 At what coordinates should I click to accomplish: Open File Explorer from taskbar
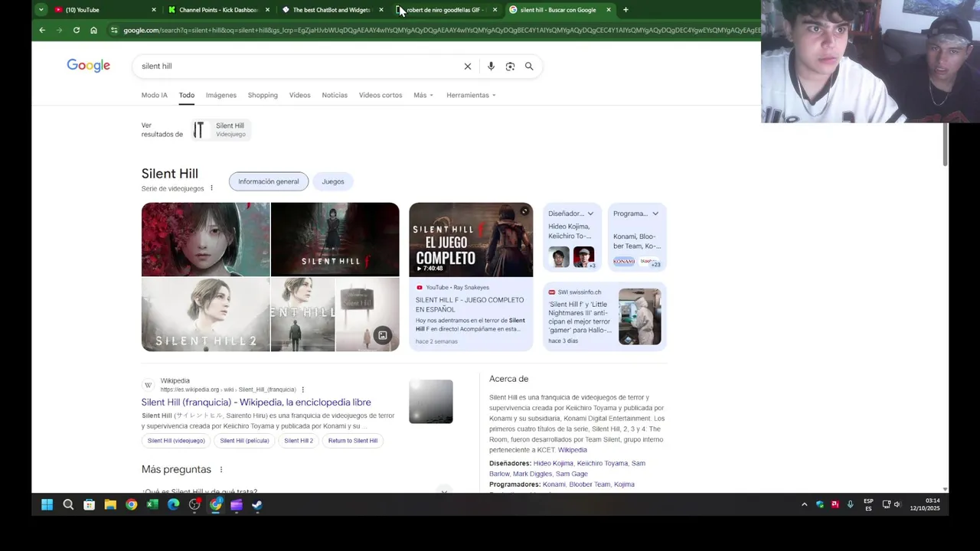[110, 504]
